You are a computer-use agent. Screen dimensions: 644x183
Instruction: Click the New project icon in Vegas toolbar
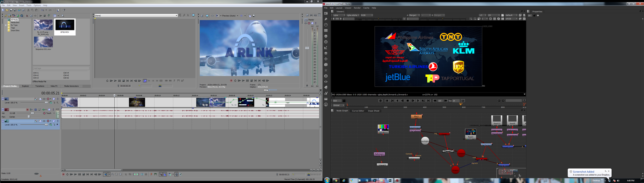click(3, 10)
